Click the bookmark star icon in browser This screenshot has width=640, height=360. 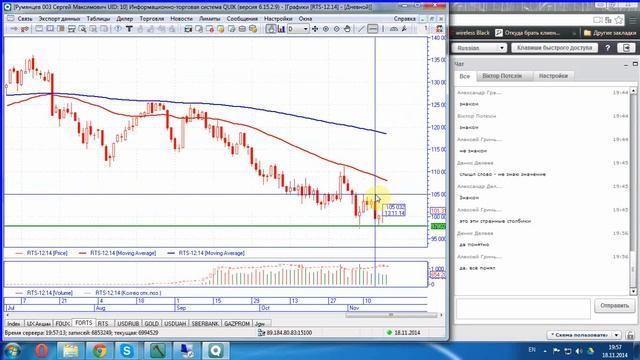point(619,20)
